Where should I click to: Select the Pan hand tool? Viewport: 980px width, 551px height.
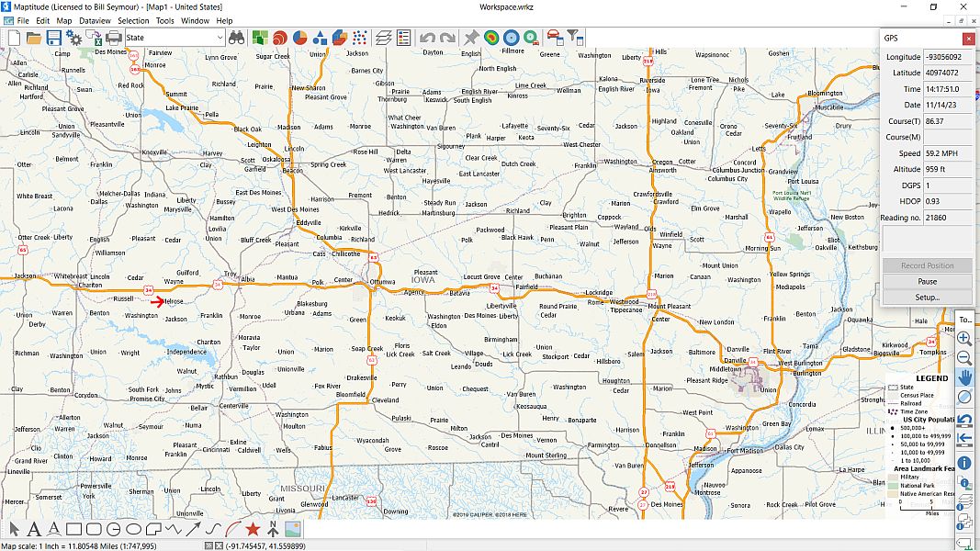tap(964, 377)
